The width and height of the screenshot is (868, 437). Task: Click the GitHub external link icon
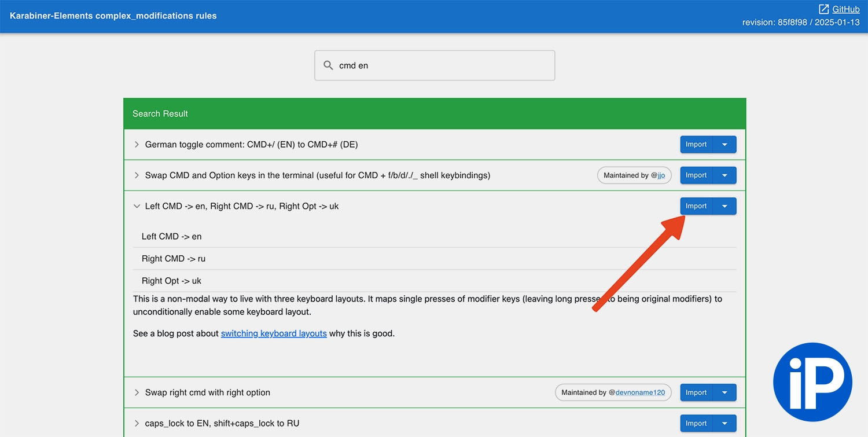pyautogui.click(x=823, y=9)
